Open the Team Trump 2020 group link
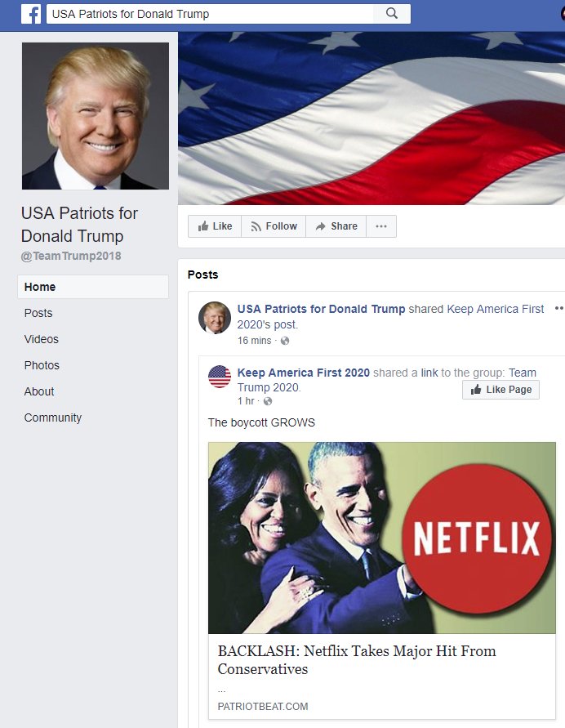The width and height of the screenshot is (565, 728). coord(386,380)
